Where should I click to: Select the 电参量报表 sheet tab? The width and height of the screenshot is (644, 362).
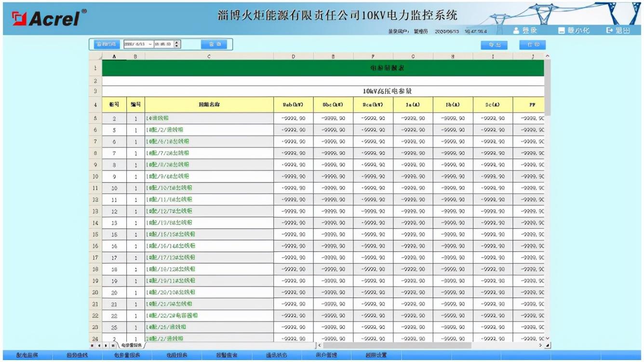pos(131,346)
